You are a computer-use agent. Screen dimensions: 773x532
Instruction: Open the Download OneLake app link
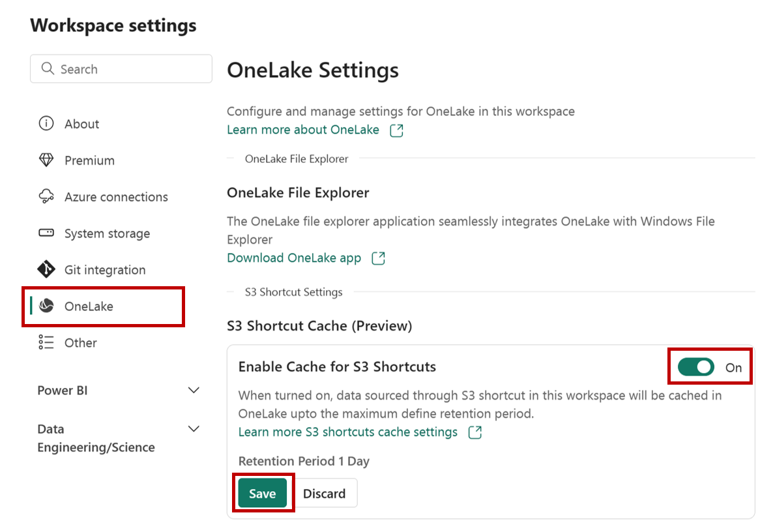[x=295, y=258]
